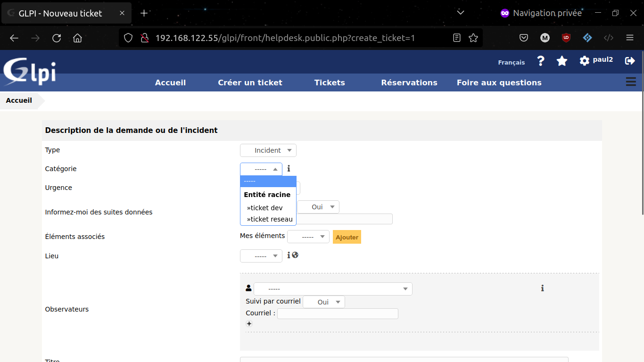The image size is (644, 362).
Task: Click the user icon in Observateurs
Action: (248, 288)
